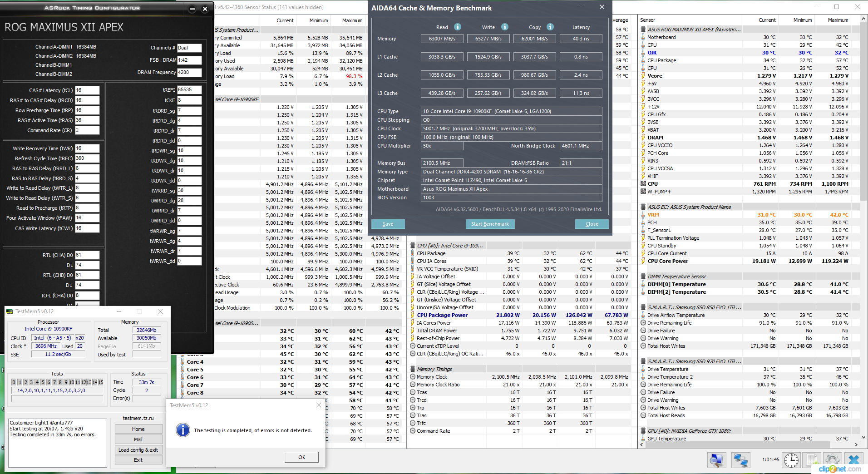Click the fan icon beside CPU RPM
This screenshot has height=474, width=868.
[643, 184]
